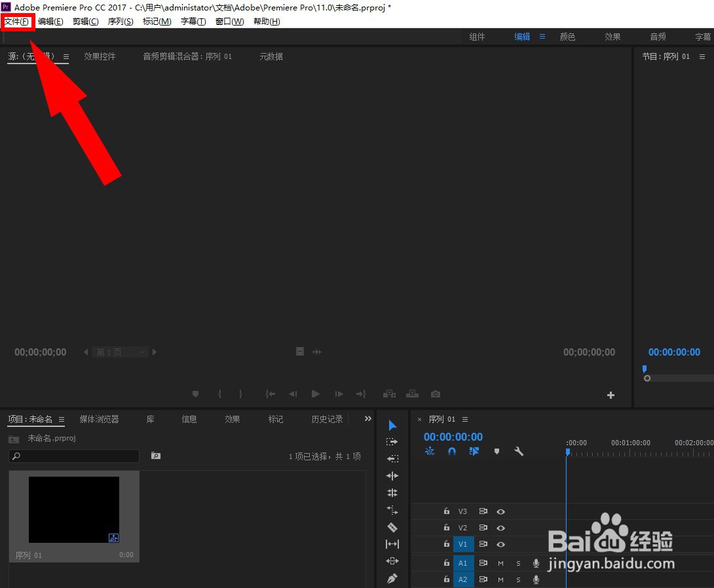Mark Out point in source monitor
The image size is (714, 588).
coord(240,394)
